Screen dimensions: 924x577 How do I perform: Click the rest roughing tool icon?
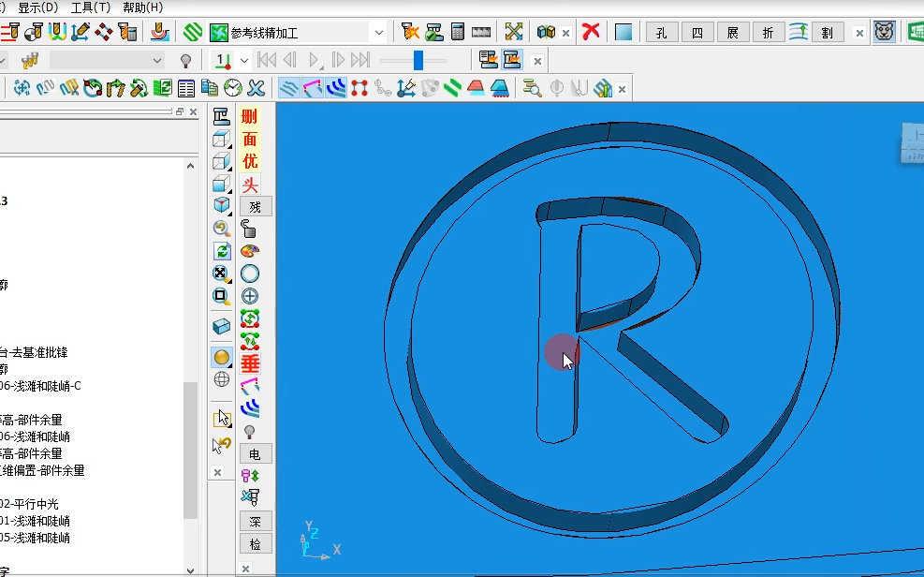10,32
